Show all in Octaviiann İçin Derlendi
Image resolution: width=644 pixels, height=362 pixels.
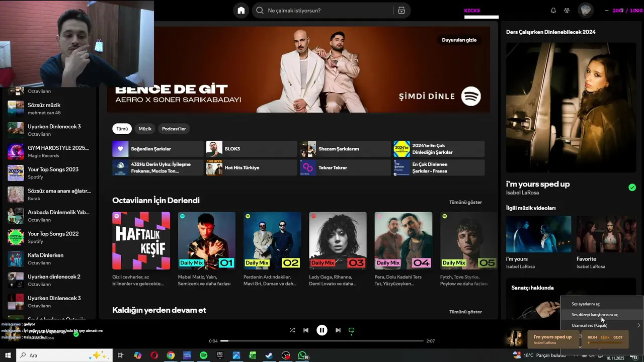(x=465, y=202)
